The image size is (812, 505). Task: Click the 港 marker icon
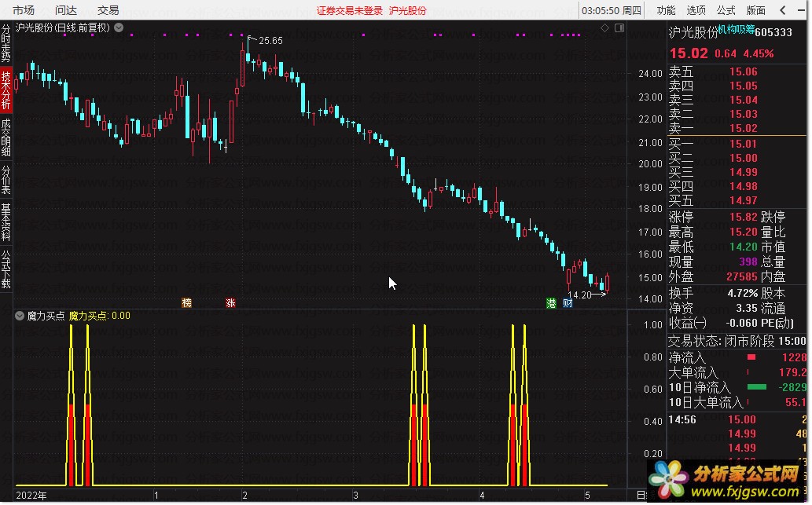coord(552,302)
